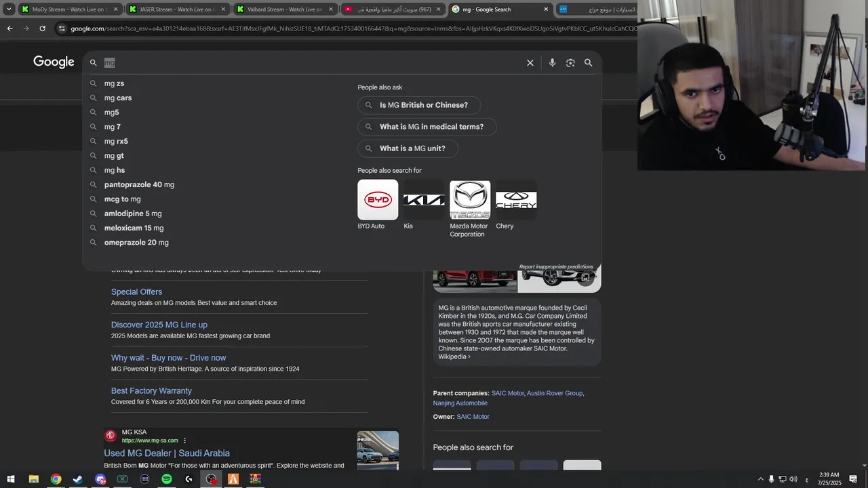Open Chery logo thumbnail

(x=516, y=199)
